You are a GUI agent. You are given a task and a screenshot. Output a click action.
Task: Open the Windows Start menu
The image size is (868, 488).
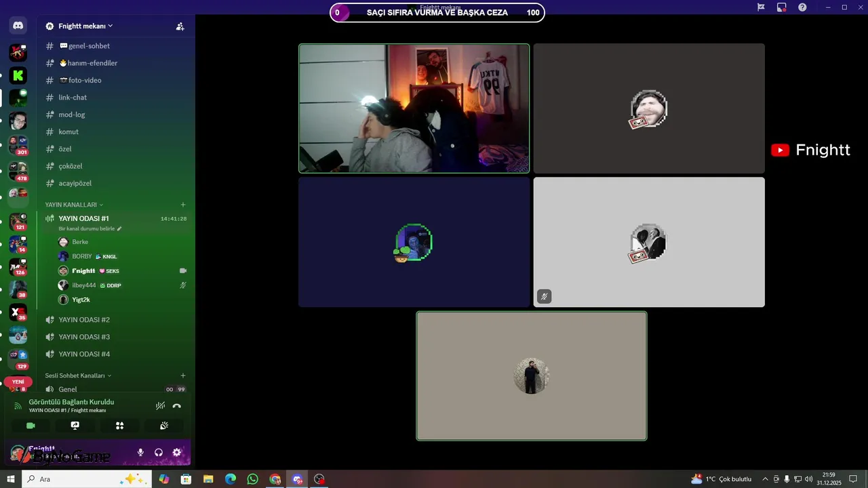point(10,479)
